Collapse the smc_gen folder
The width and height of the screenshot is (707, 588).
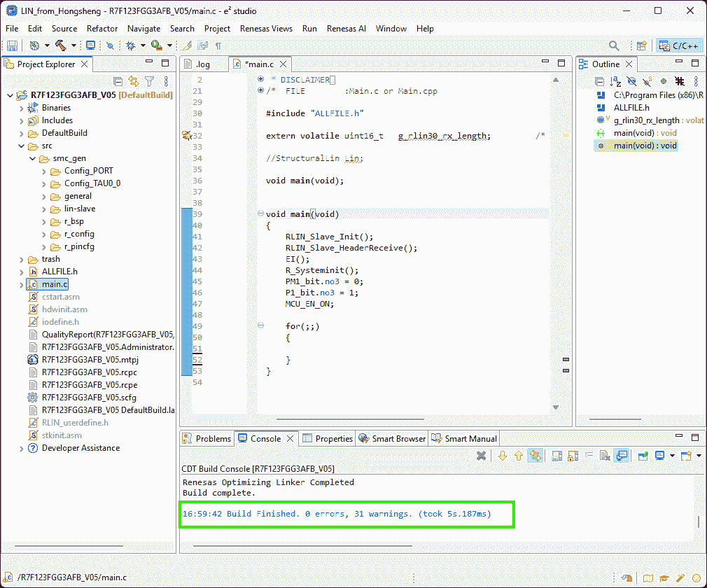33,158
